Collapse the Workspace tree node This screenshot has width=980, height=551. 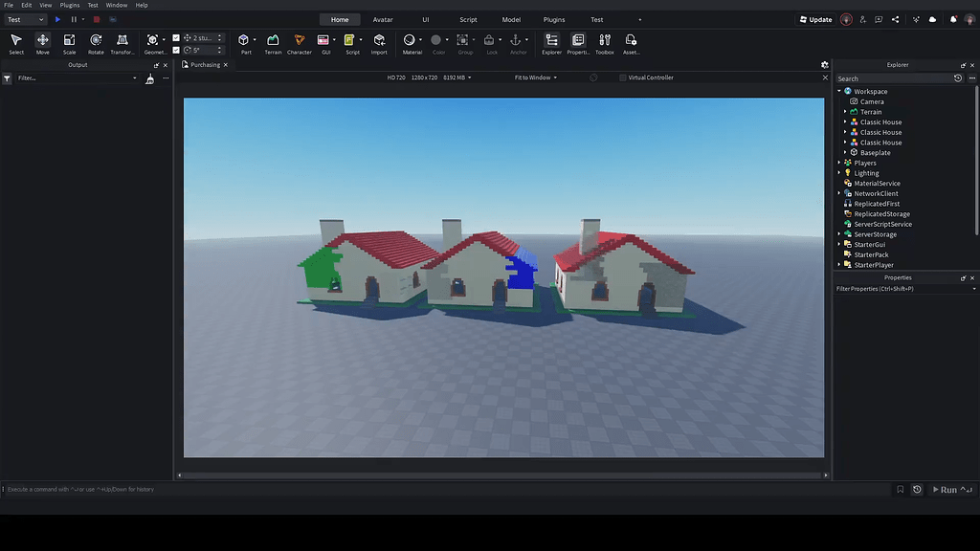coord(839,91)
